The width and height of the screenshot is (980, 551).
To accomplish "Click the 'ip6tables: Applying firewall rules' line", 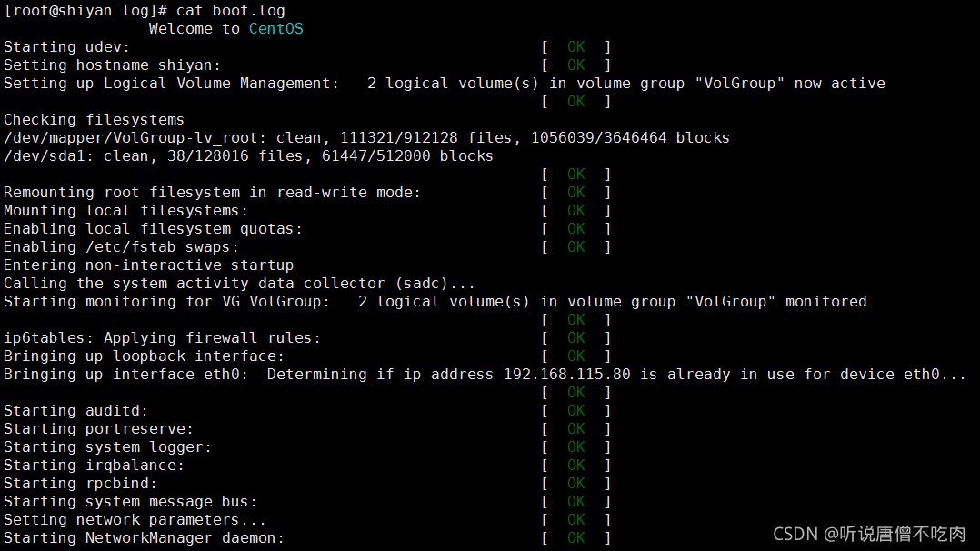I will 162,338.
